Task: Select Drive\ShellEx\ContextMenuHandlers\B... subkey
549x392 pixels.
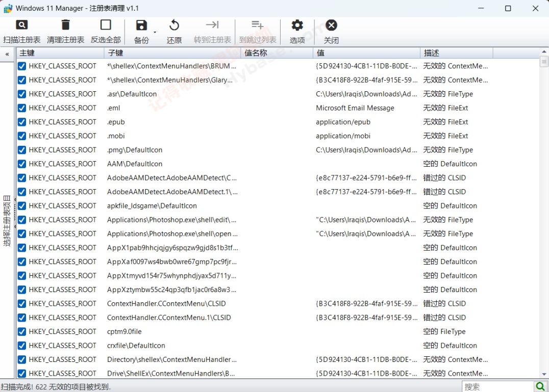Action: (x=171, y=374)
